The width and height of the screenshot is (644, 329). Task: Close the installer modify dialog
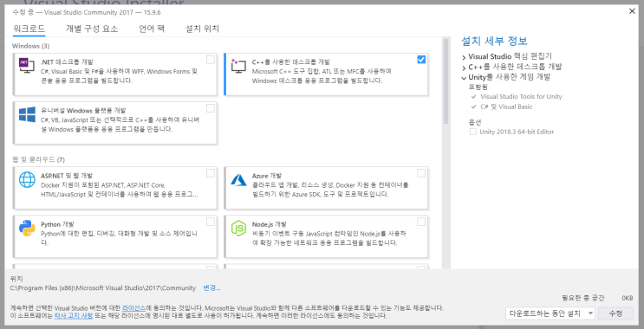click(632, 11)
